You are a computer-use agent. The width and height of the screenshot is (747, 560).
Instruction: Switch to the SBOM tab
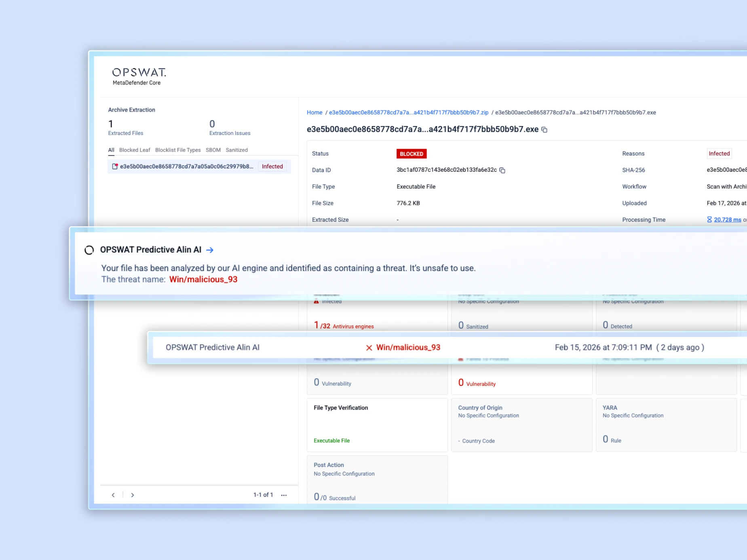point(213,150)
